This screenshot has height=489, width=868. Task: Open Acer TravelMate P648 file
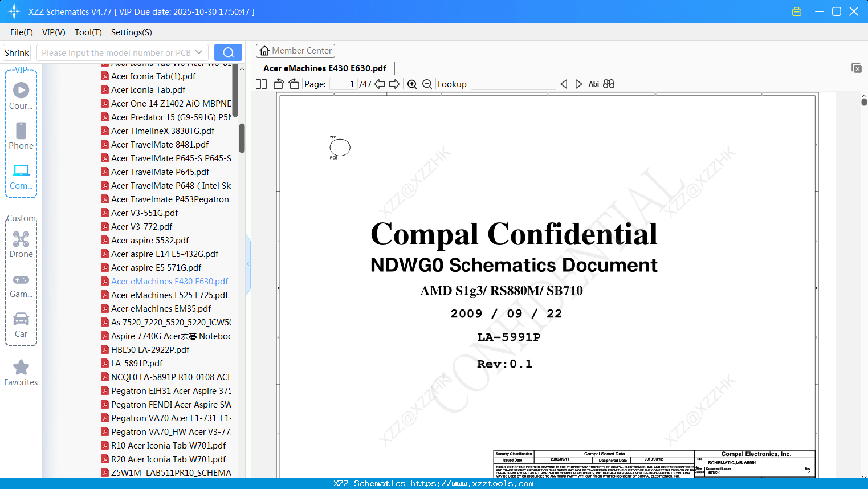tap(166, 186)
